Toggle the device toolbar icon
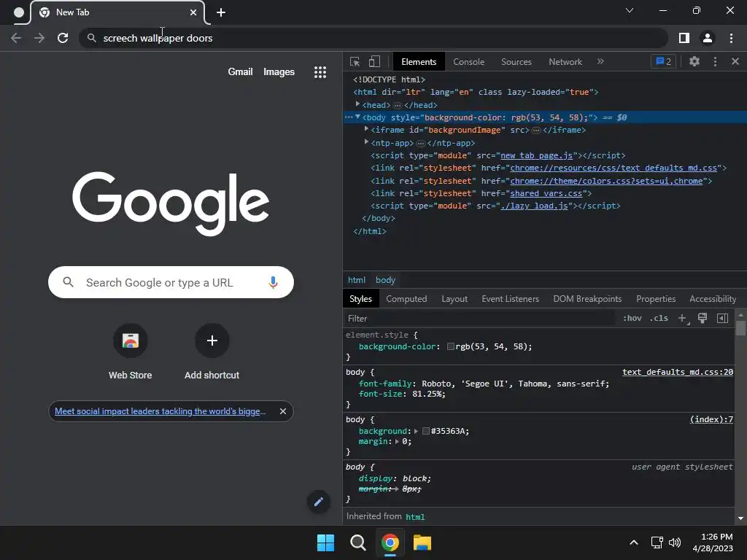747x560 pixels. (x=374, y=62)
